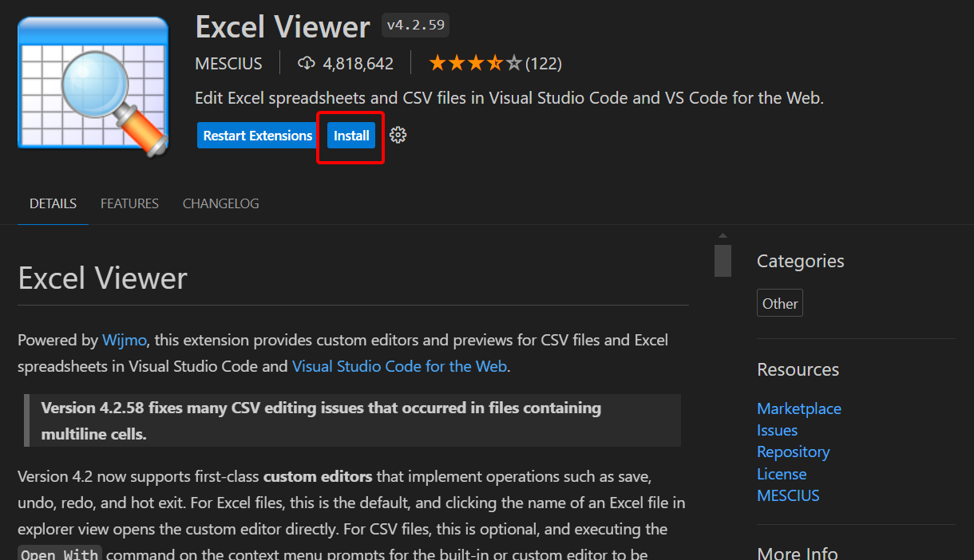Click the first rating star
Image resolution: width=974 pixels, height=560 pixels.
(437, 61)
